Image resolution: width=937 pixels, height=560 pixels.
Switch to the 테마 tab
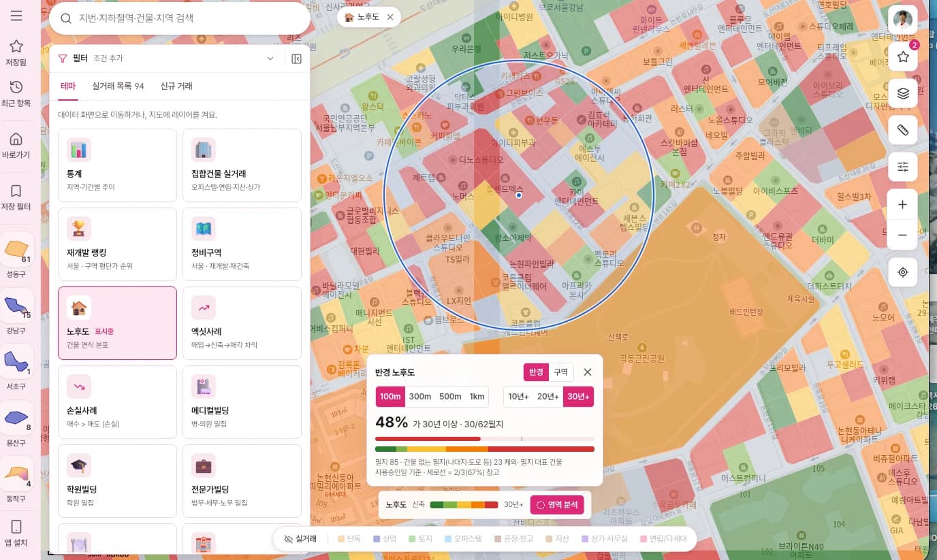click(x=68, y=86)
